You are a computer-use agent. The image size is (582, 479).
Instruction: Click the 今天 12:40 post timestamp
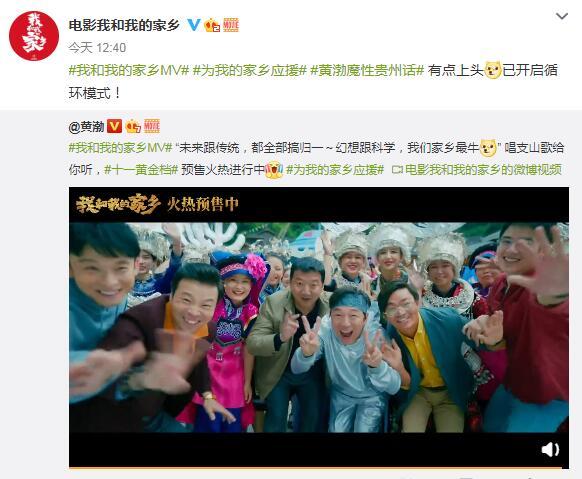click(x=97, y=47)
